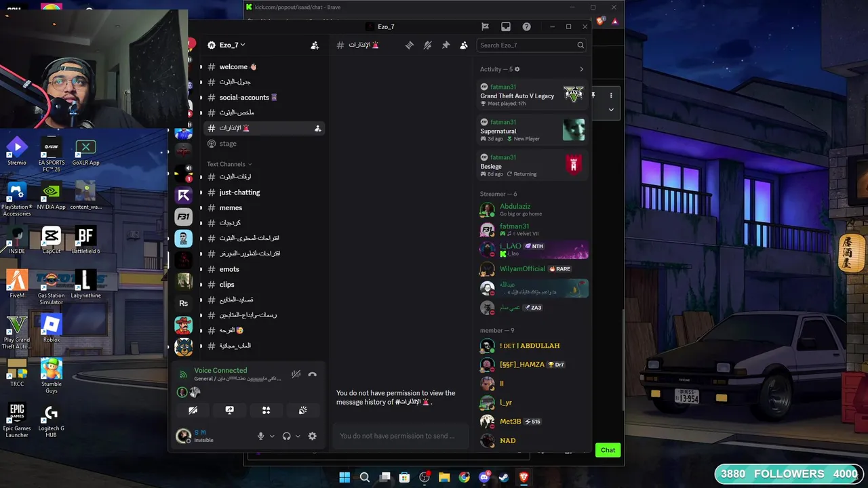Select member Met3B
The width and height of the screenshot is (868, 488).
click(x=532, y=422)
